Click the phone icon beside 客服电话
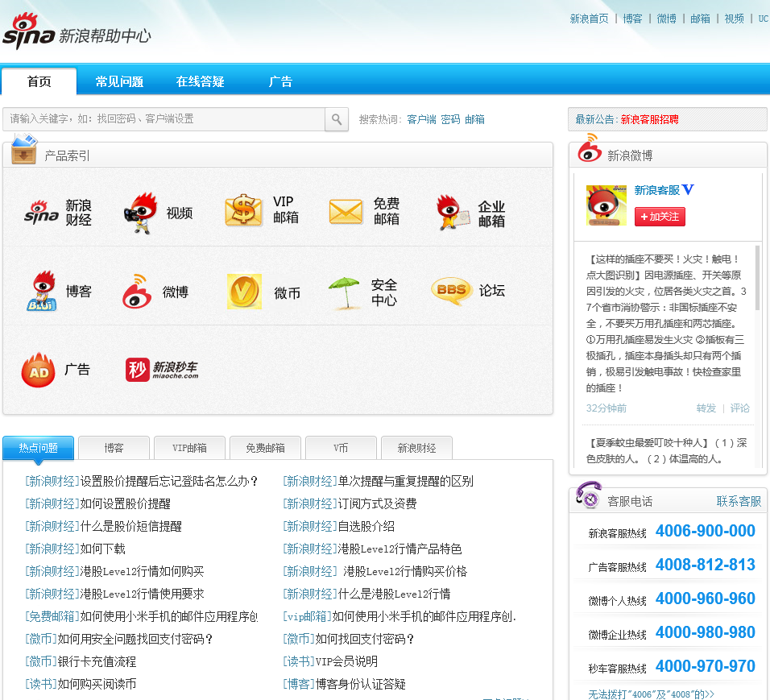This screenshot has width=770, height=700. pyautogui.click(x=589, y=495)
